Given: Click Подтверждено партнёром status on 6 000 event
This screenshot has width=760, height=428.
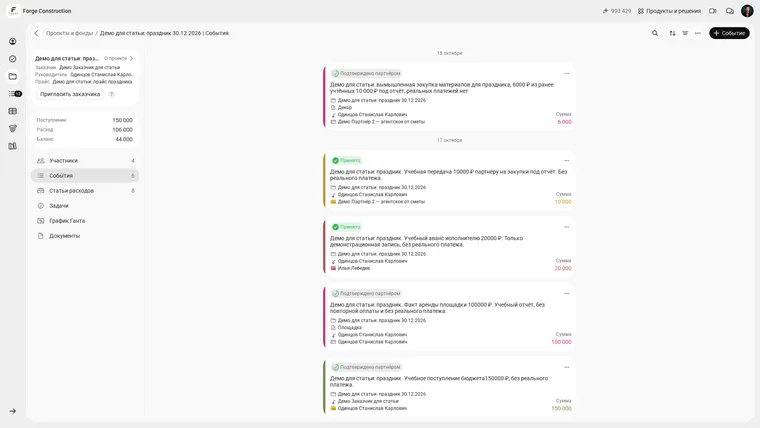Looking at the screenshot, I should tap(366, 74).
